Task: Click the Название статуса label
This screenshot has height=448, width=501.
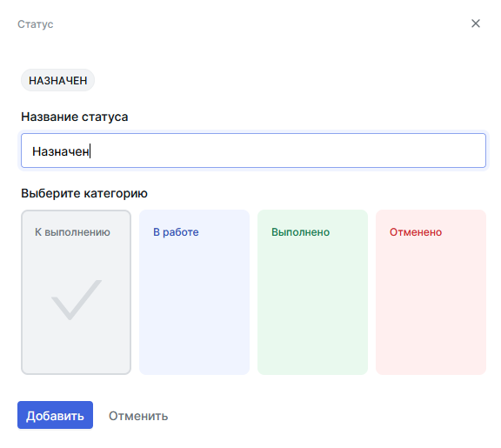Action: pos(75,117)
